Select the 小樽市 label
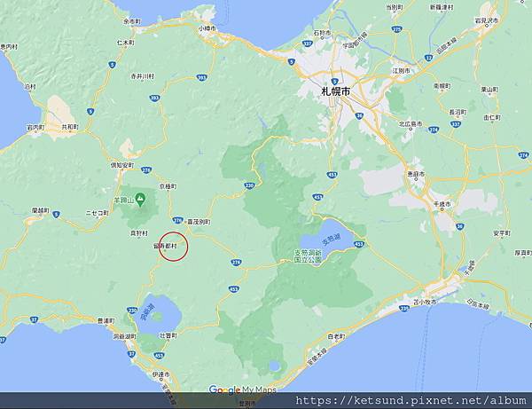The image size is (532, 409). point(207,28)
